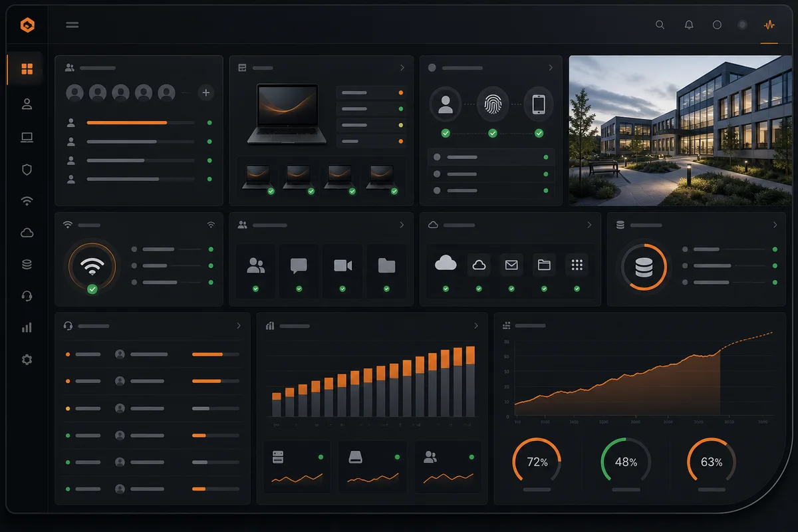This screenshot has height=532, width=798.
Task: Click the green check under the phone icon
Action: tap(539, 133)
